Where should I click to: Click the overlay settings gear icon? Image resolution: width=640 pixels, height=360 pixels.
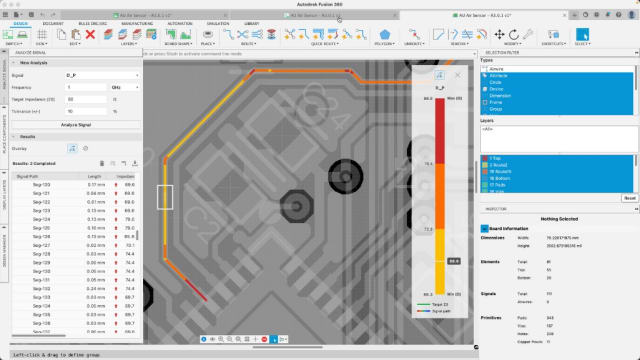pos(85,149)
